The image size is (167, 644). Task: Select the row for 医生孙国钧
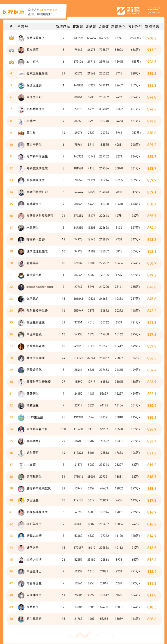pyautogui.click(x=84, y=619)
